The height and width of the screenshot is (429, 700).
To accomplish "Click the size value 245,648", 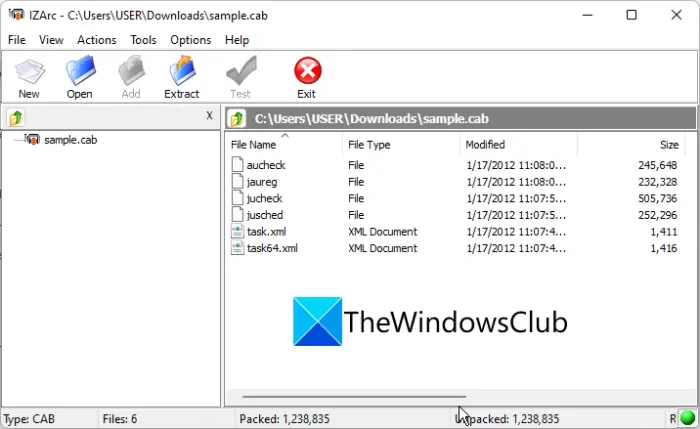I will click(658, 165).
